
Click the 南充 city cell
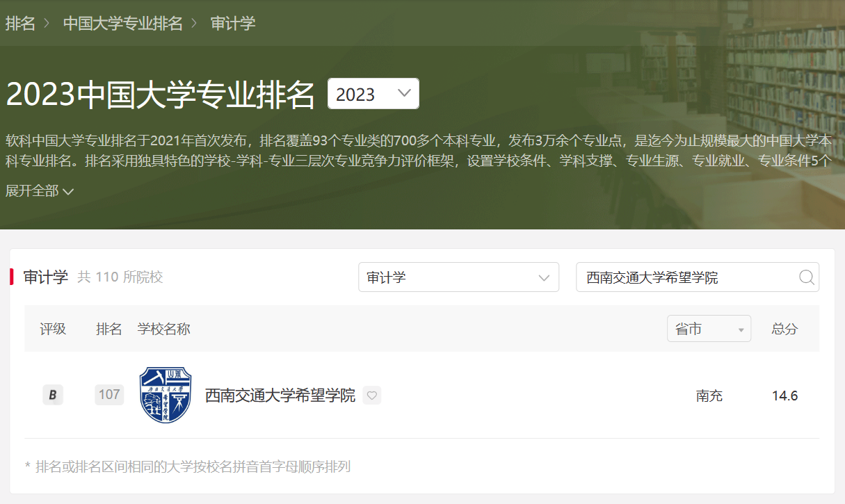pos(709,396)
